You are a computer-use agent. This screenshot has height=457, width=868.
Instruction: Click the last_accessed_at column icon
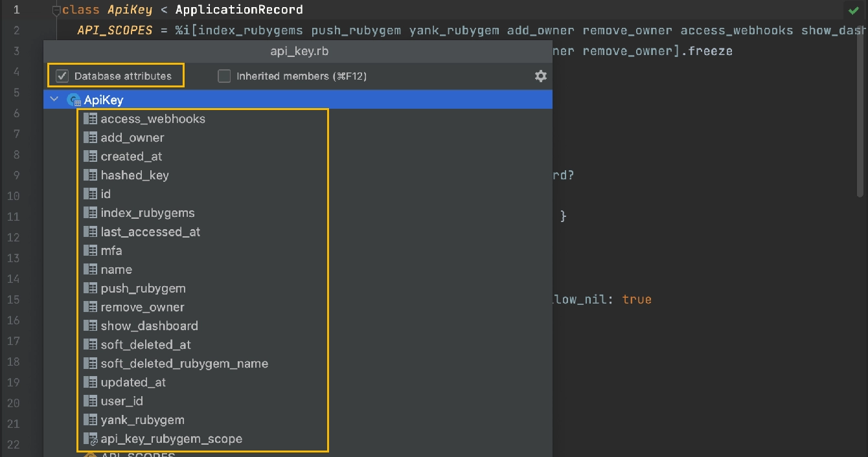point(91,232)
